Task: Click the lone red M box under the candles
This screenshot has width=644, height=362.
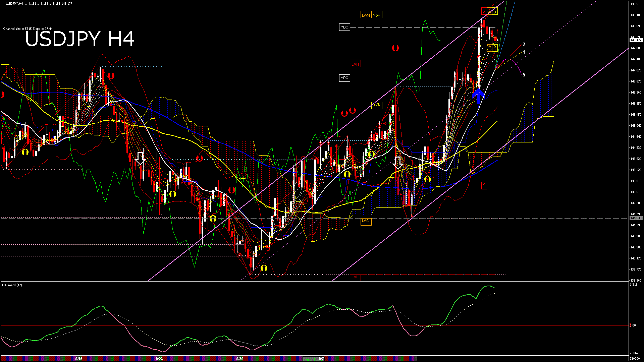Action: [484, 185]
